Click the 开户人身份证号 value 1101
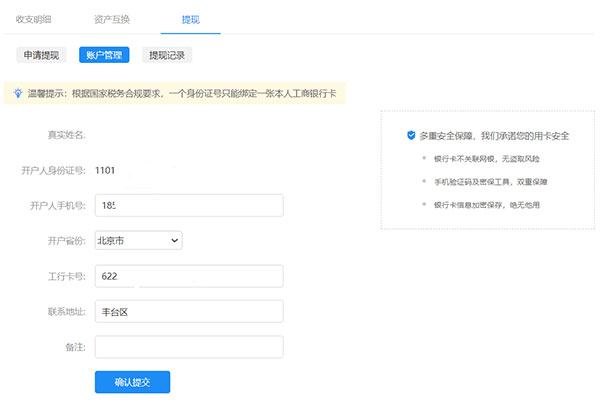600x407 pixels. point(106,170)
